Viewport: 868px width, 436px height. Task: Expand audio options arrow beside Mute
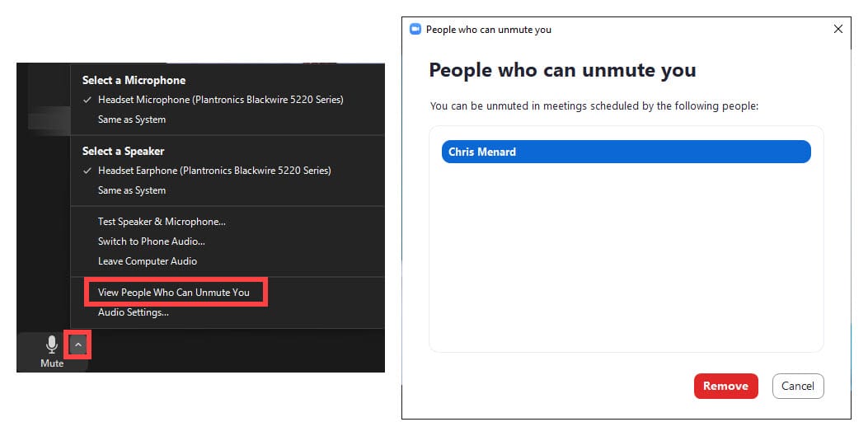(78, 345)
